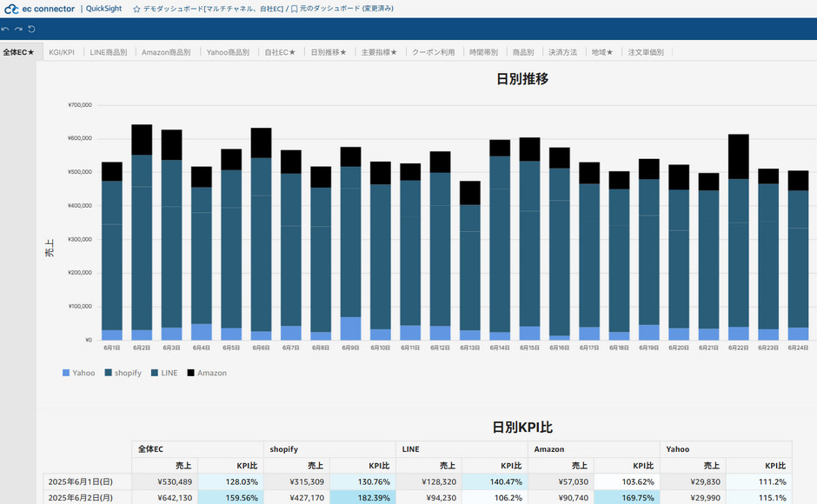
Task: Select the shopify column header in table
Action: [x=284, y=449]
